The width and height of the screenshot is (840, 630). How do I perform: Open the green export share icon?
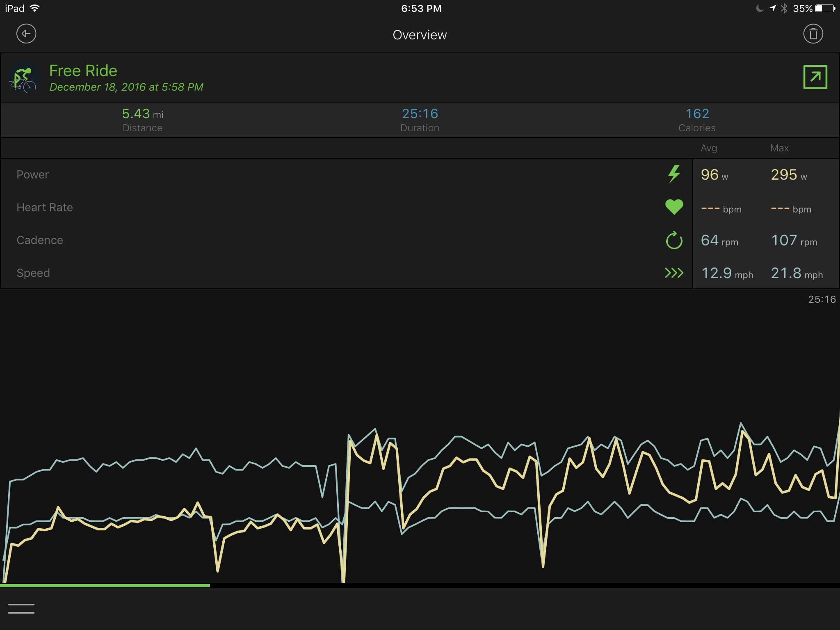[815, 77]
